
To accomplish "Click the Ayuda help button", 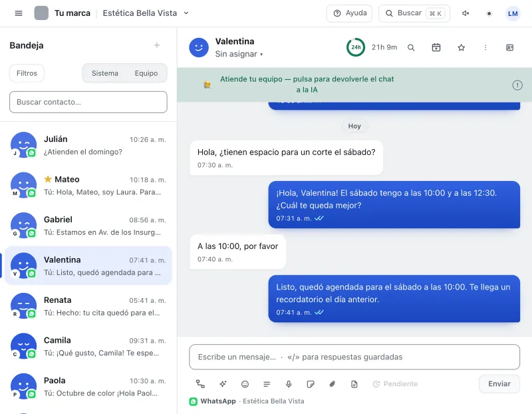I will (x=349, y=13).
